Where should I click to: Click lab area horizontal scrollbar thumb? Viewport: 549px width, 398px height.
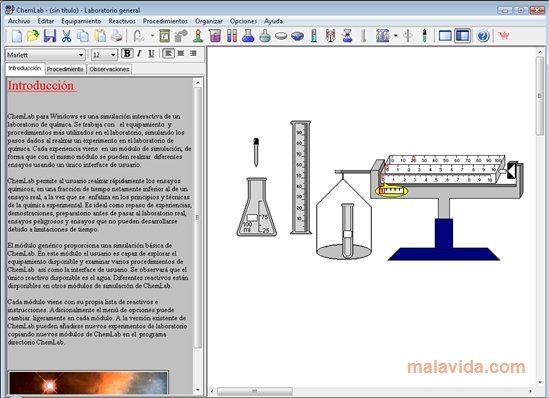tap(255, 391)
